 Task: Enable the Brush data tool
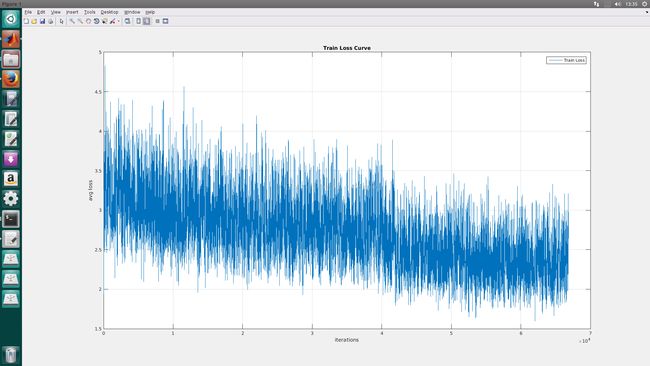tap(112, 21)
